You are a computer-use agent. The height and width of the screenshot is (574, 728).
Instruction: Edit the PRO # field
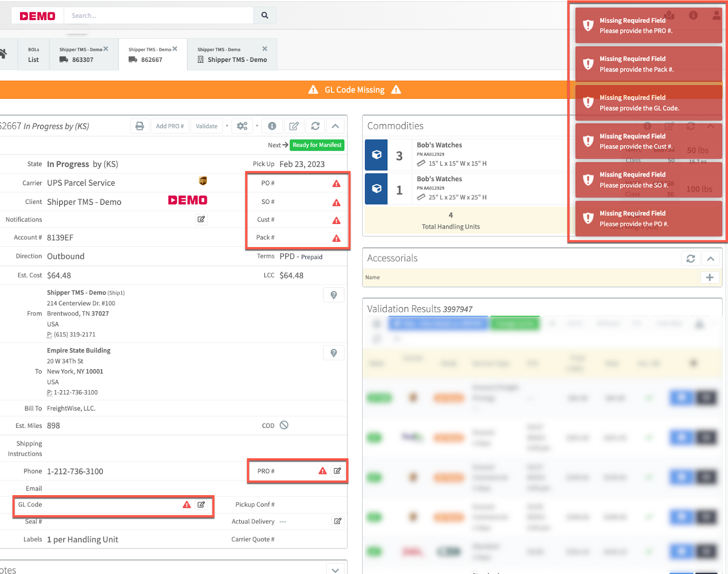(337, 471)
